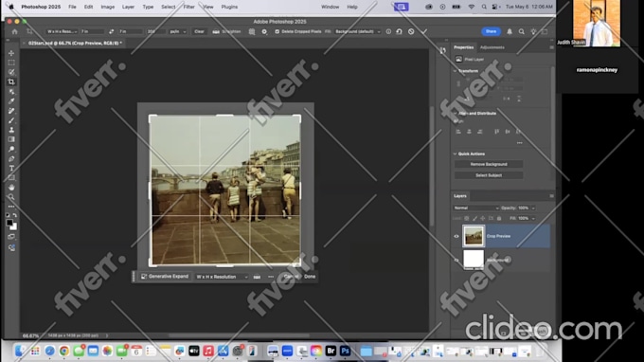Select the Brush tool
Screen dimensions: 644x362
click(x=11, y=120)
